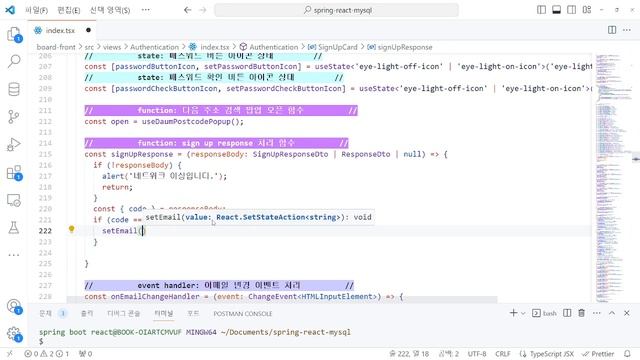Open the database view in activity bar
640x360 pixels.
(14, 89)
